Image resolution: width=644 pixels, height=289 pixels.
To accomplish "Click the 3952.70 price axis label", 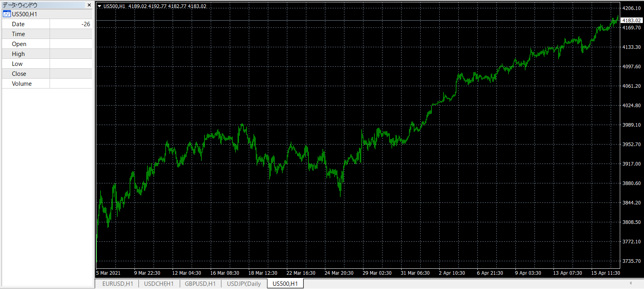I will 631,144.
